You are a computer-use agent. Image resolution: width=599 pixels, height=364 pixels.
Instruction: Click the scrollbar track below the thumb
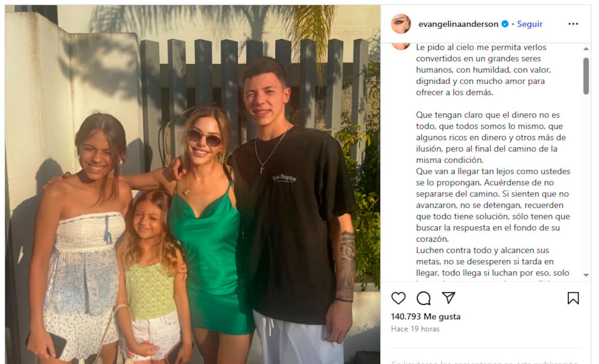click(586, 183)
